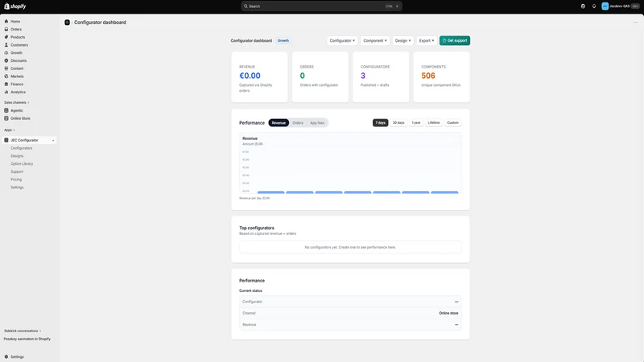Click in the Search field

(x=321, y=6)
